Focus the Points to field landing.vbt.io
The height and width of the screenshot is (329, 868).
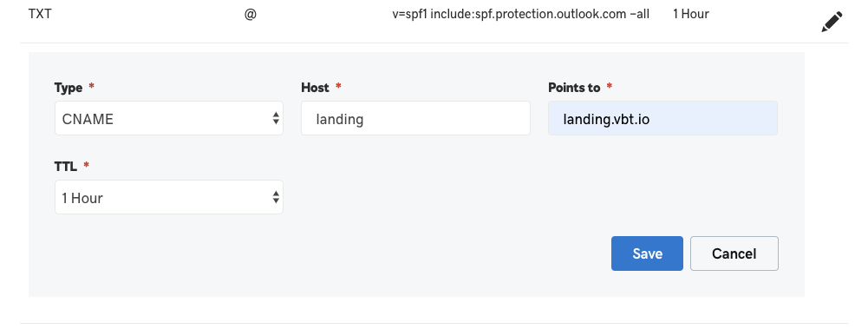(x=662, y=118)
